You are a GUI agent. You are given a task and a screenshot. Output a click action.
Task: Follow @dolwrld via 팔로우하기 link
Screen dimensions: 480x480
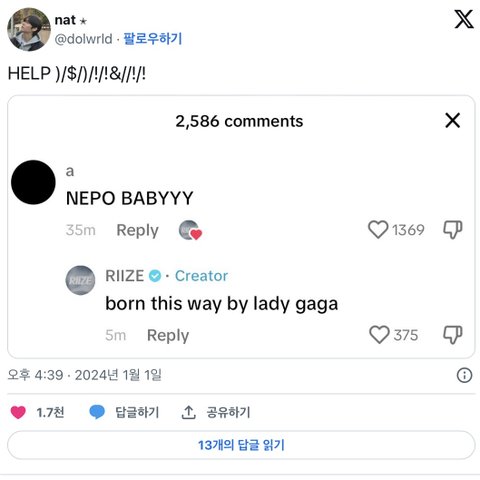point(153,39)
